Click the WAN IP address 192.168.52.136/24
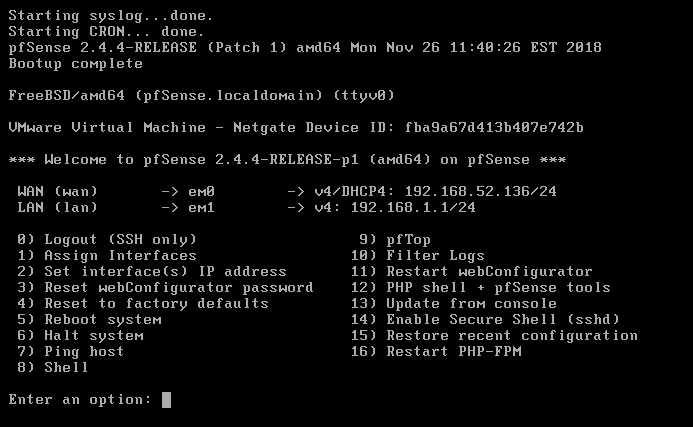 click(x=476, y=191)
